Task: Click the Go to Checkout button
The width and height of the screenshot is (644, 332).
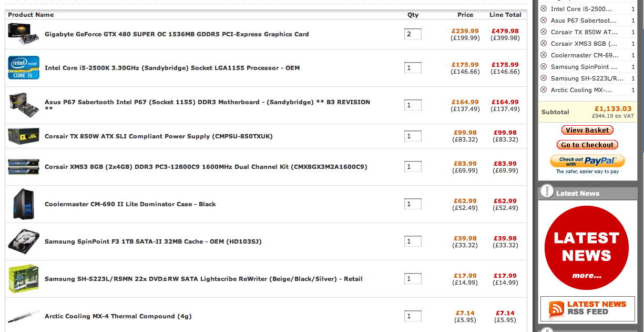Action: pos(587,145)
